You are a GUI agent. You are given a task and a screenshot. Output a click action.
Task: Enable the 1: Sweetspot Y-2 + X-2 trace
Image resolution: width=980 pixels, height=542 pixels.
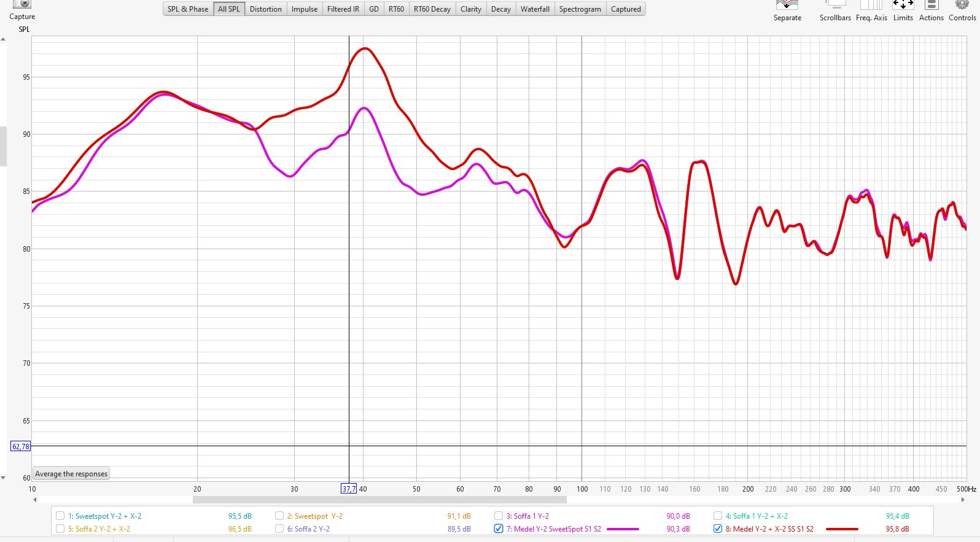[x=60, y=516]
